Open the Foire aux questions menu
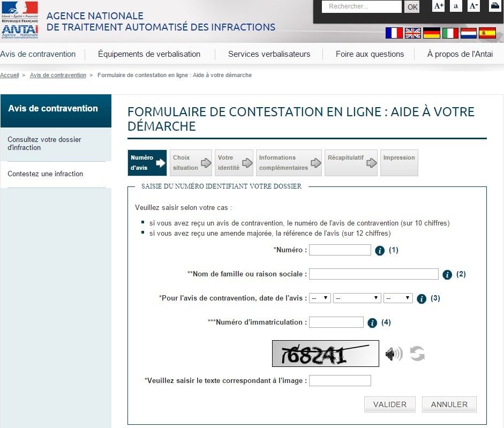Image resolution: width=504 pixels, height=428 pixels. 370,54
